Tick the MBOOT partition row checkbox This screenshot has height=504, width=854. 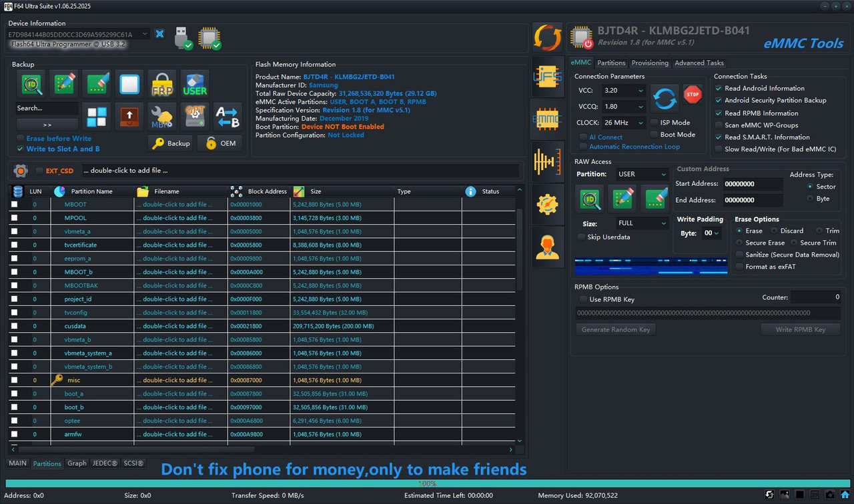pos(15,205)
